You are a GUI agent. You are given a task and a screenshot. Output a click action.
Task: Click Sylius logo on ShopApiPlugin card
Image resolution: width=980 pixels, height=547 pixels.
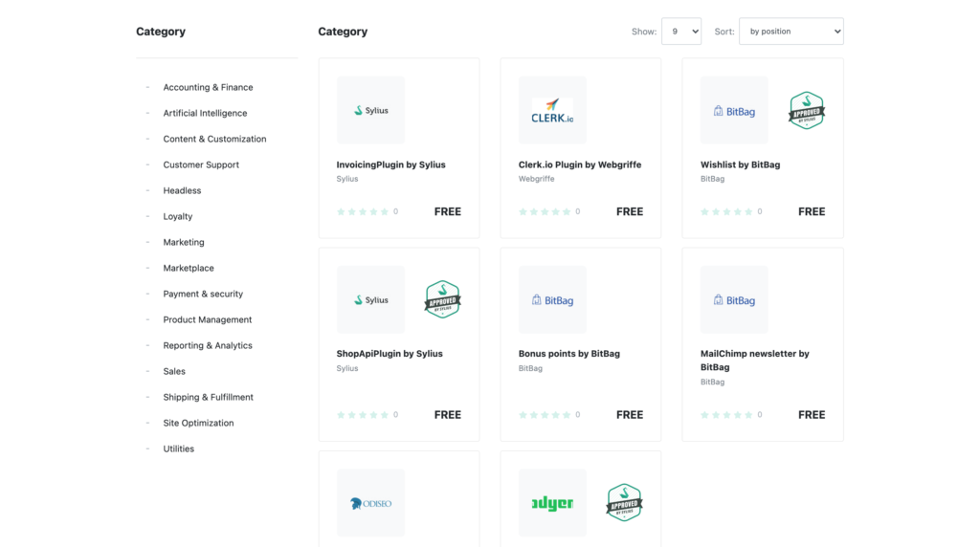370,299
